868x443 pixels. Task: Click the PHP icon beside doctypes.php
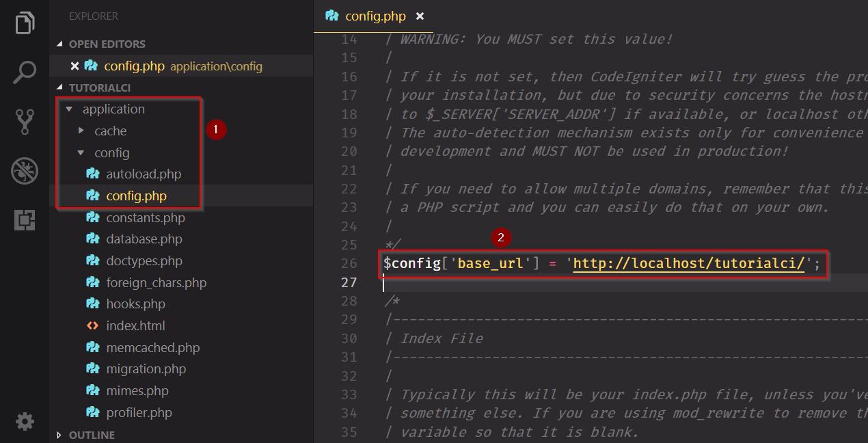tap(93, 260)
